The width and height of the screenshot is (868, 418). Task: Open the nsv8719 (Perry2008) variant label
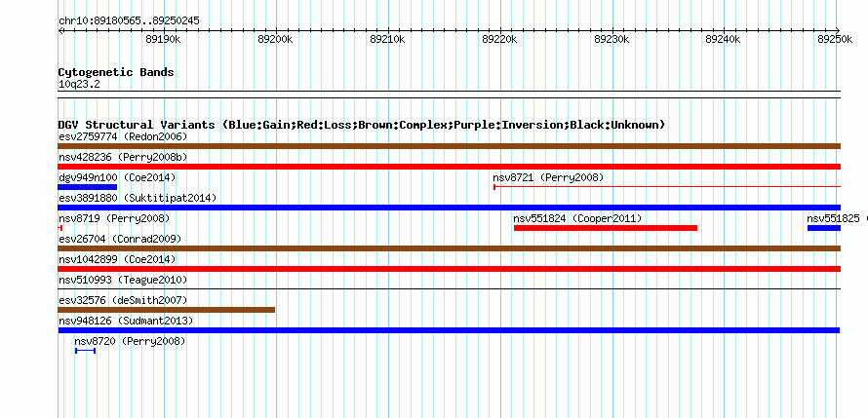pos(114,218)
